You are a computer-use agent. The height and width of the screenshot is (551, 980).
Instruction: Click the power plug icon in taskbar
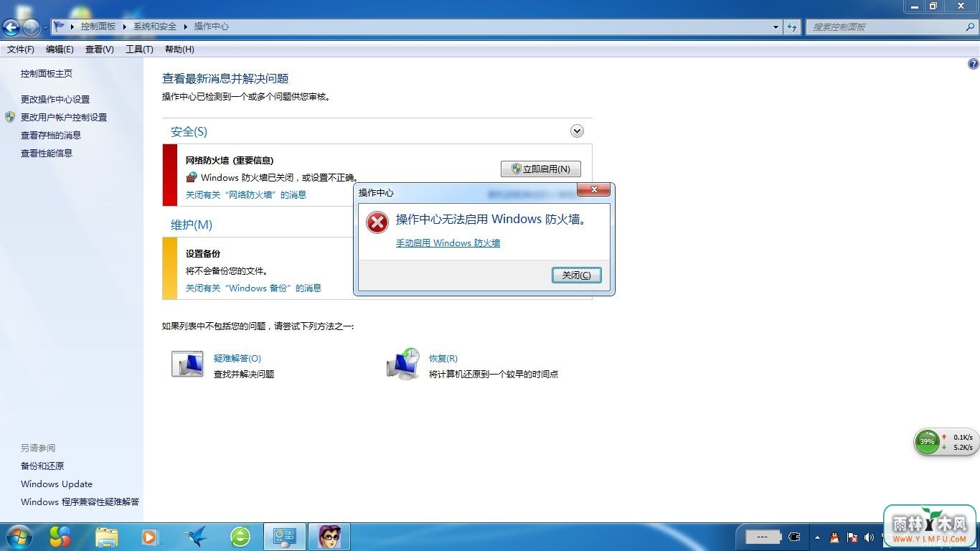tap(794, 537)
